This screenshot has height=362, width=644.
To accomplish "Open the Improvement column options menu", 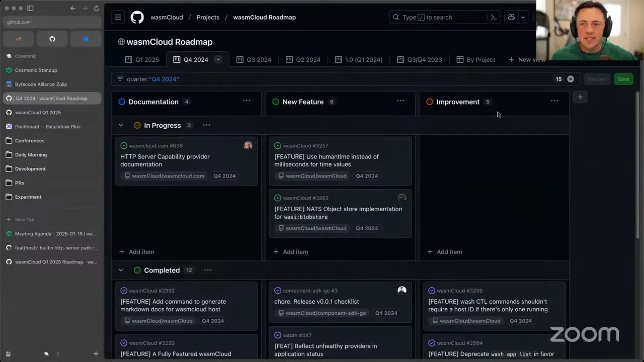I will pos(554,101).
